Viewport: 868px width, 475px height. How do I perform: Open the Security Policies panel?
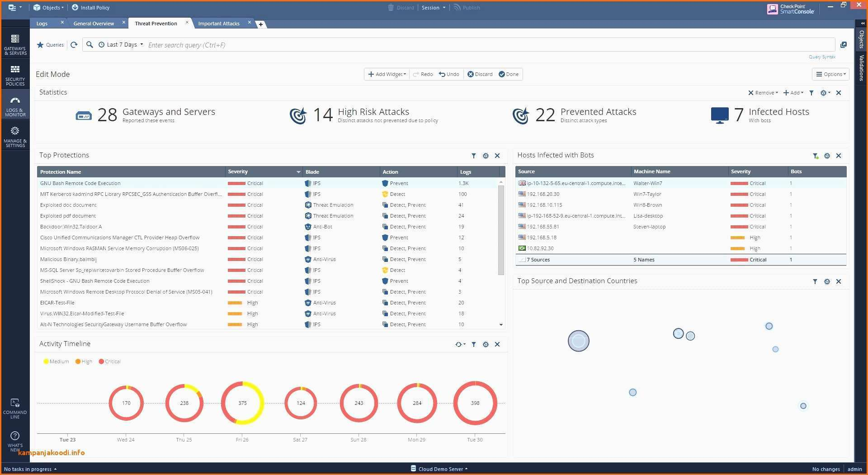click(x=15, y=75)
